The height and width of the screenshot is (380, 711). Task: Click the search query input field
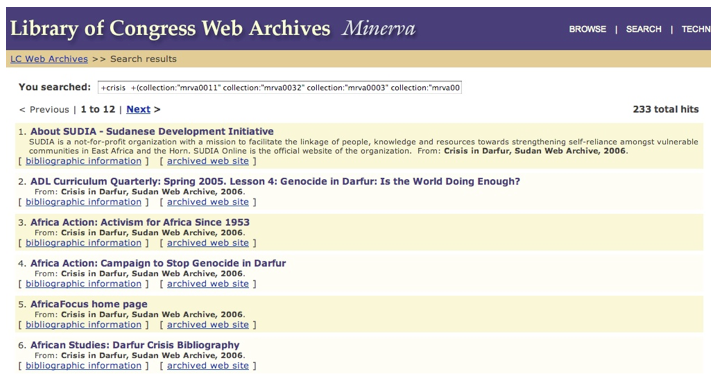[280, 88]
